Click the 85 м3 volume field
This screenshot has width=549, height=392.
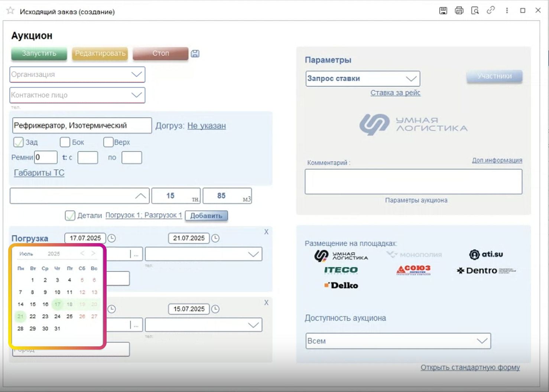227,196
